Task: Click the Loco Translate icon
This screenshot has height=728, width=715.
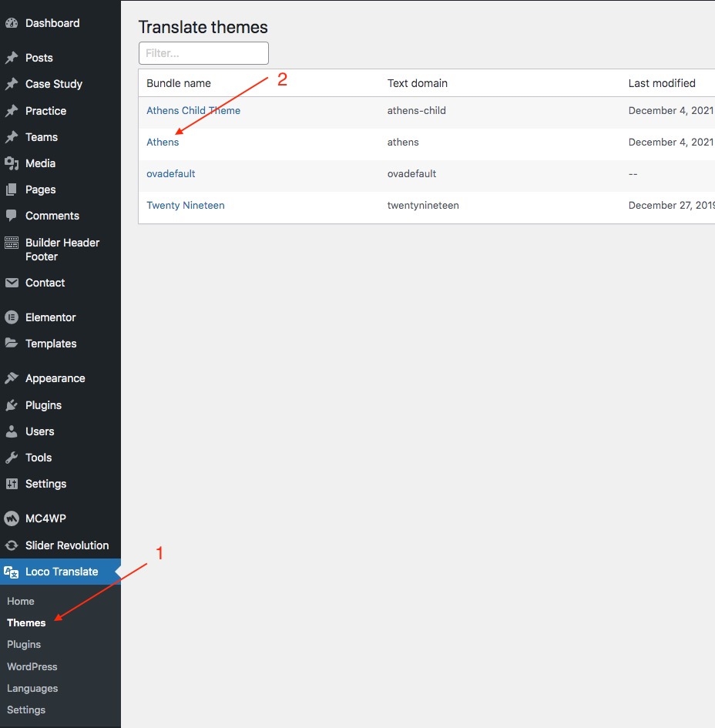Action: [12, 572]
